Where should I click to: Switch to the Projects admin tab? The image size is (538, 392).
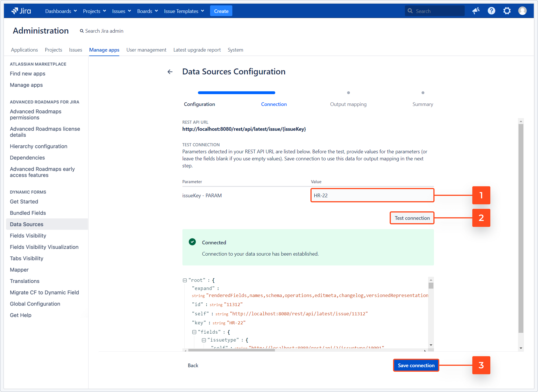tap(53, 50)
